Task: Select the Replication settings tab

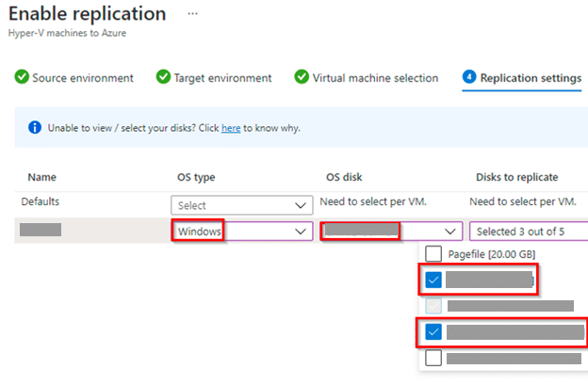Action: (530, 78)
